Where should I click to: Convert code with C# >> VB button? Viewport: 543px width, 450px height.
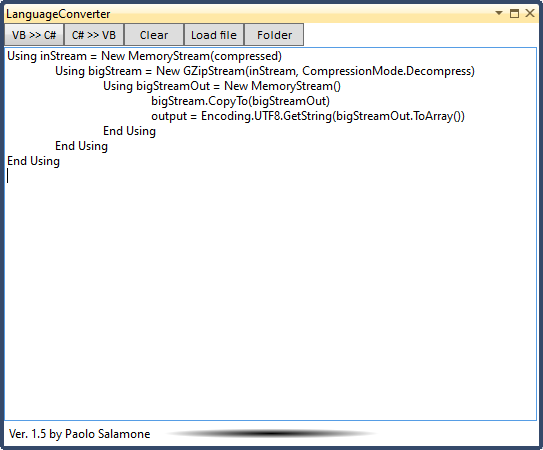tap(94, 35)
